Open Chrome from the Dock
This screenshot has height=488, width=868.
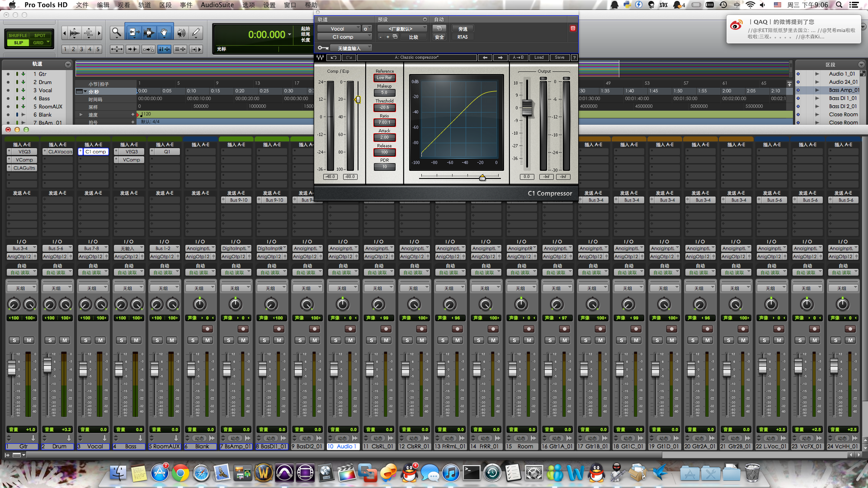tap(180, 473)
